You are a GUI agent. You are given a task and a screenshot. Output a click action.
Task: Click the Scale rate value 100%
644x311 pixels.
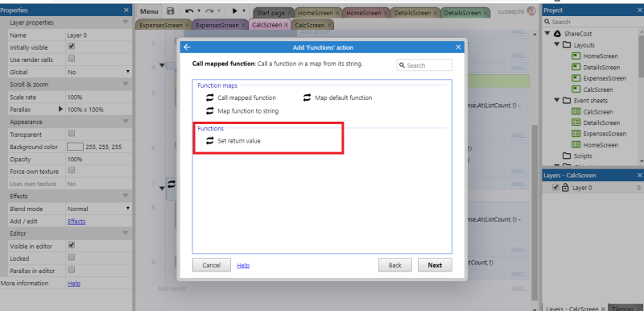click(75, 97)
